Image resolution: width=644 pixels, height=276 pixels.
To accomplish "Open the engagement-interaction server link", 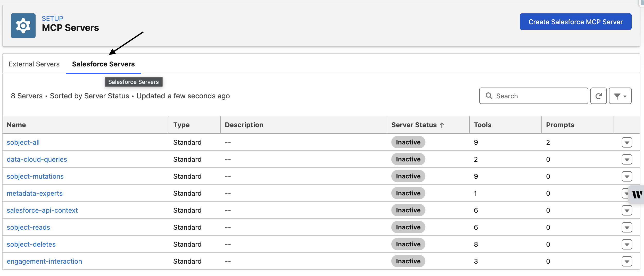I will coord(44,261).
